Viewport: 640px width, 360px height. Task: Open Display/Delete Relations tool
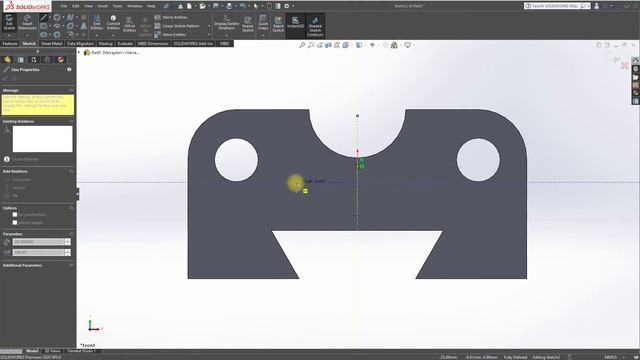(x=227, y=22)
